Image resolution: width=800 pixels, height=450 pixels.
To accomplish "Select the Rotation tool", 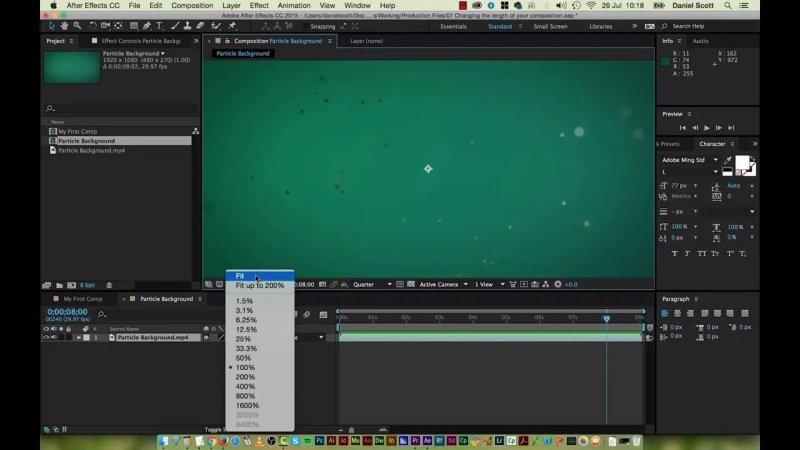I will [92, 26].
